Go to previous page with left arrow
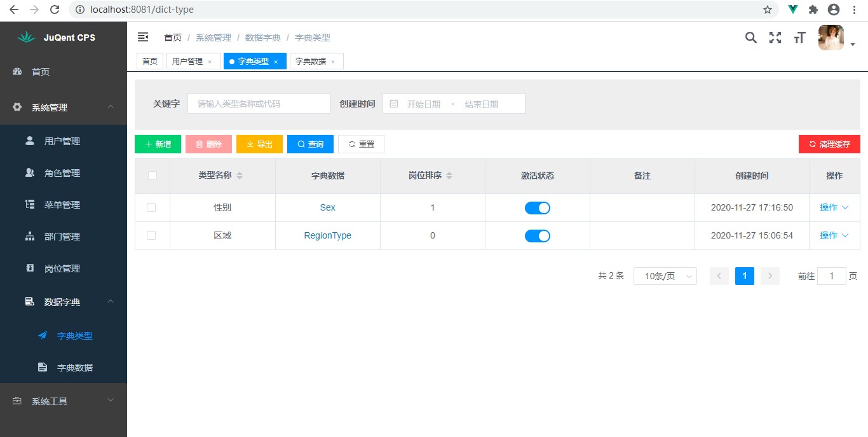The height and width of the screenshot is (437, 868). pyautogui.click(x=719, y=276)
